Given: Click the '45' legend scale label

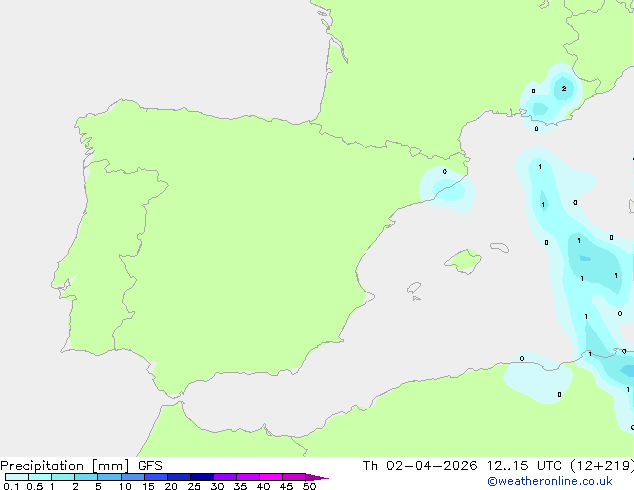Looking at the screenshot, I should [x=286, y=486].
